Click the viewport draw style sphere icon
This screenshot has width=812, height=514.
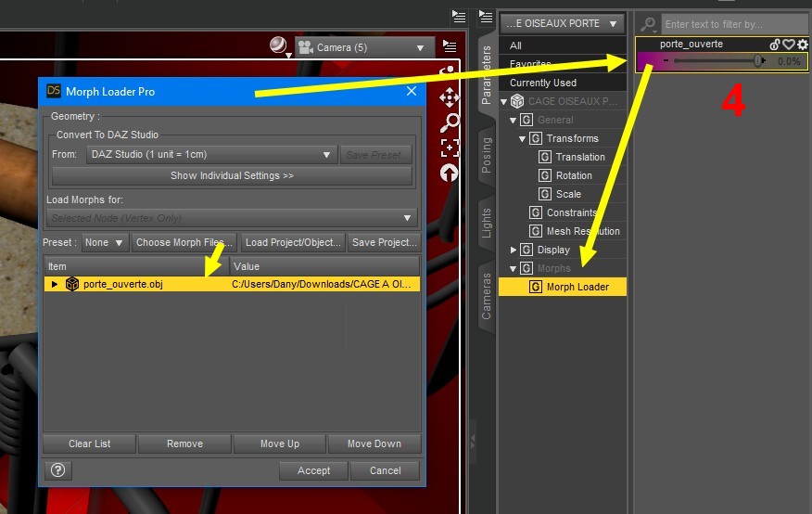(x=279, y=45)
